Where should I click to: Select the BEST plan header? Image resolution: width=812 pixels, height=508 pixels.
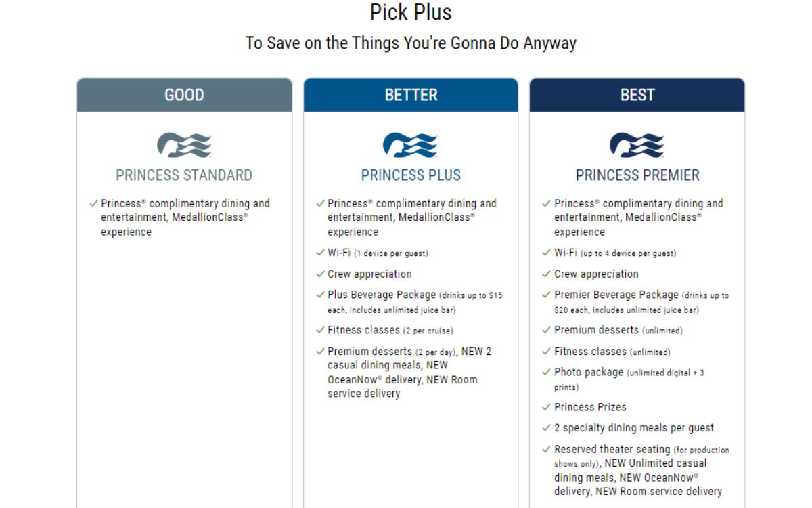pyautogui.click(x=637, y=95)
